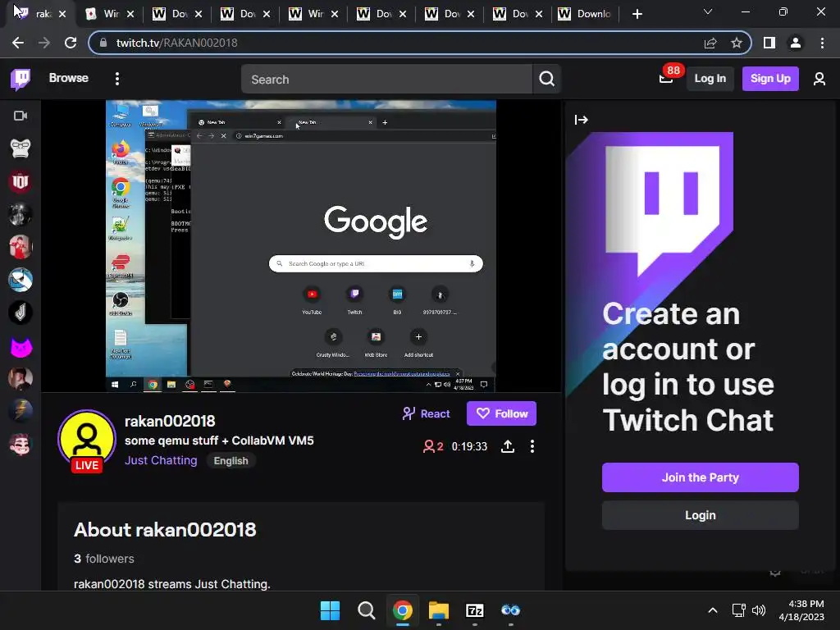Screen dimensions: 840x630
Task: Click the Log In button
Action: pos(710,79)
